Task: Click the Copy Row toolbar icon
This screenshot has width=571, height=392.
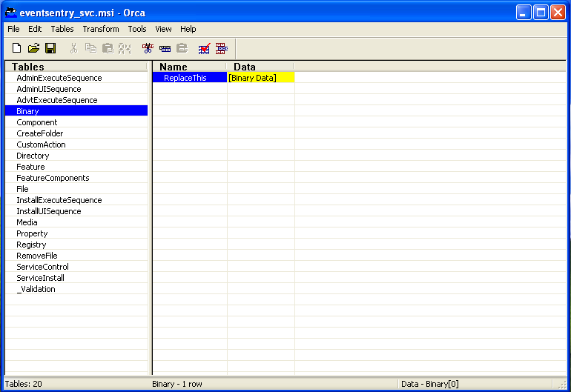Action: pos(165,48)
